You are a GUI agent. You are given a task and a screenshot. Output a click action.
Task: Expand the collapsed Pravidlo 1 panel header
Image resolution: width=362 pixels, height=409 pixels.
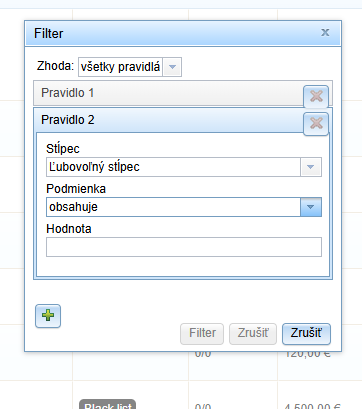(168, 93)
